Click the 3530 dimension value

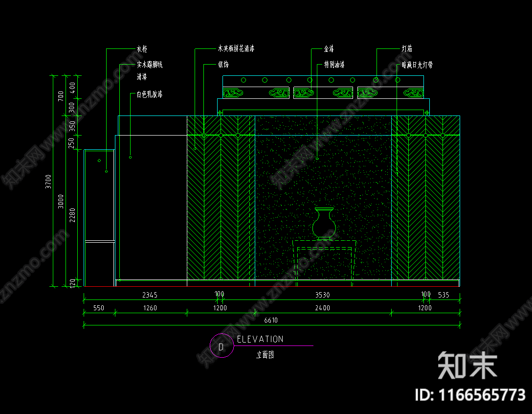coord(322,295)
